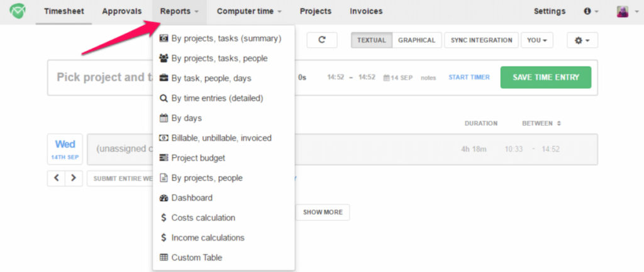This screenshot has width=644, height=272.
Task: Switch to TEXTUAL view
Action: tap(371, 40)
